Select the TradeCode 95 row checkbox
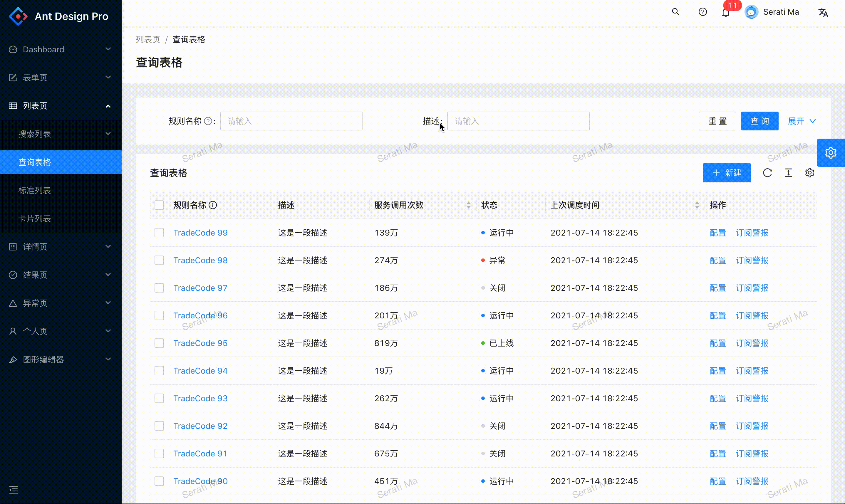Image resolution: width=845 pixels, height=504 pixels. 159,343
